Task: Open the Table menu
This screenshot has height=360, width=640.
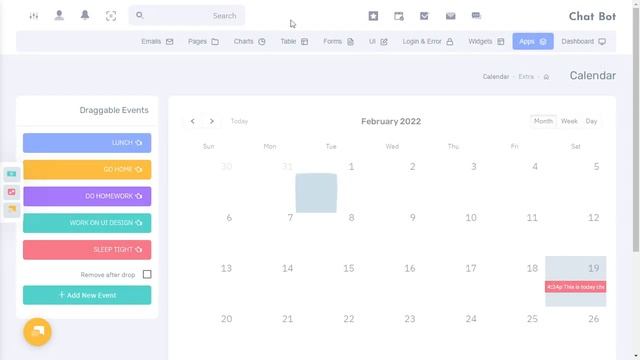Action: pyautogui.click(x=294, y=42)
